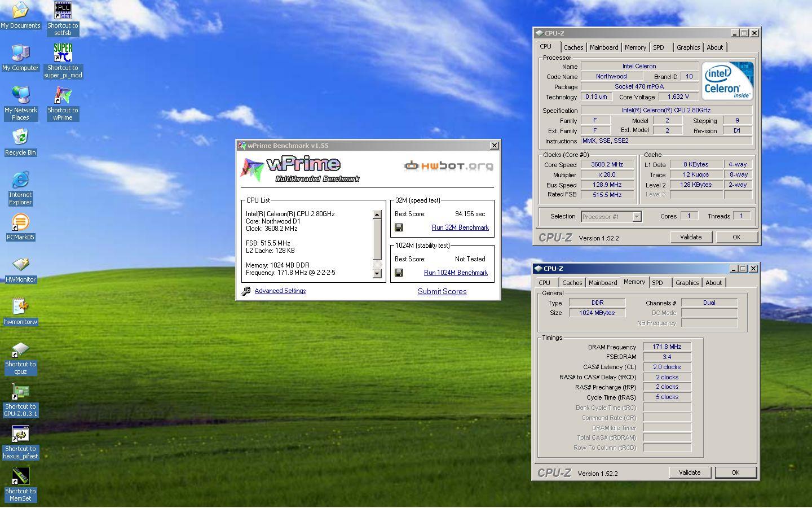The image size is (812, 508).
Task: Click the wPrime logo in the benchmark window
Action: (x=300, y=169)
